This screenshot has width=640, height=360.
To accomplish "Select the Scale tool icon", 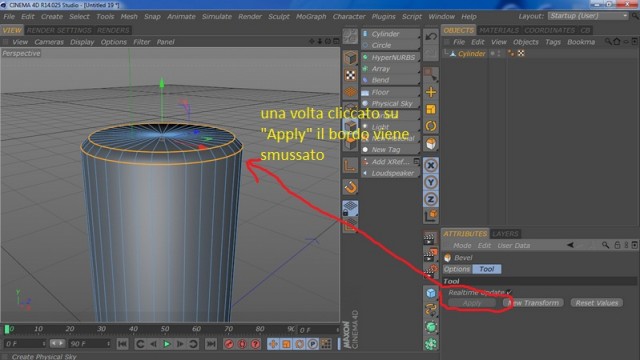I will tap(431, 109).
